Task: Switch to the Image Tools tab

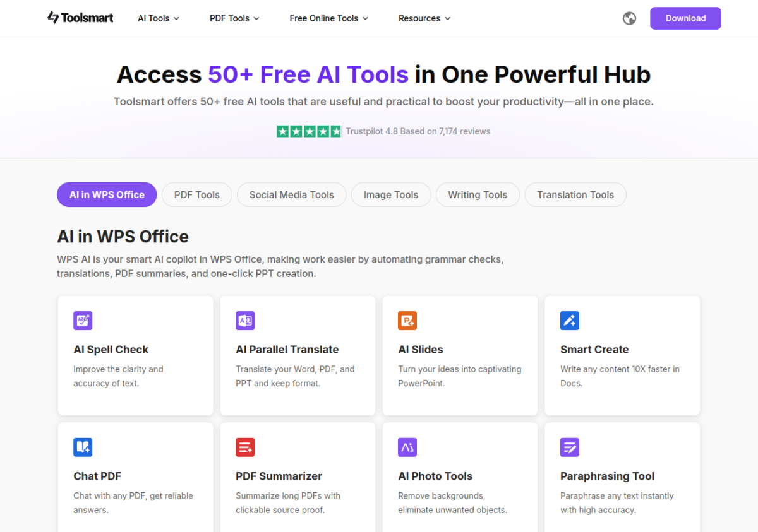Action: point(391,195)
